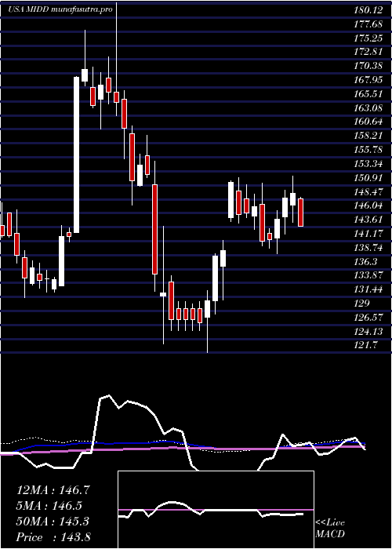392x549 pixels.
Task: Select the 172.81 price axis label
Action: 368,53
